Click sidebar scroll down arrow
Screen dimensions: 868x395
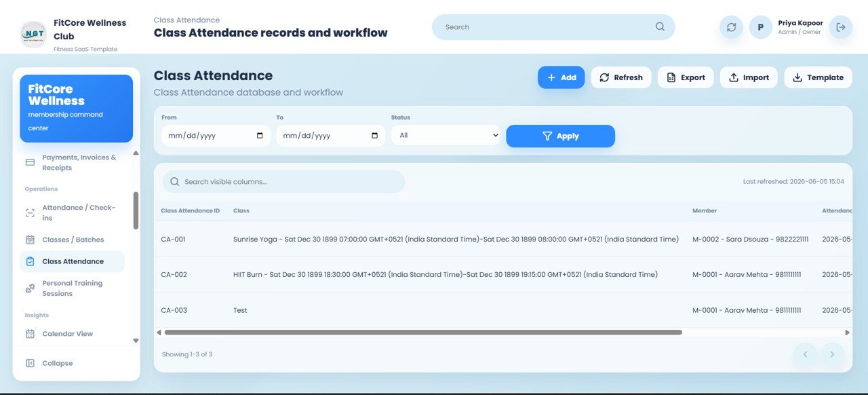coord(136,341)
